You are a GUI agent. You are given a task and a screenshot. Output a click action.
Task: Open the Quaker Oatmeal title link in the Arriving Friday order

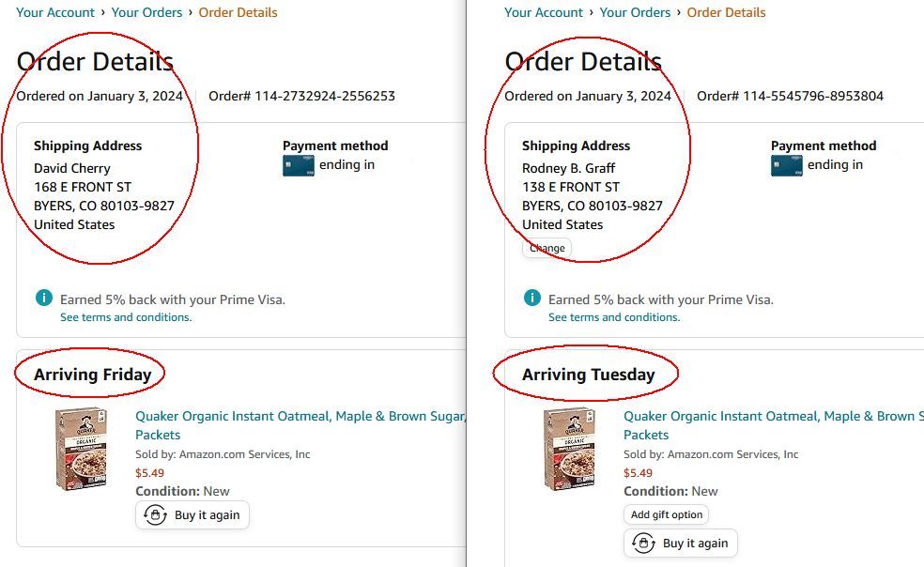(x=300, y=417)
